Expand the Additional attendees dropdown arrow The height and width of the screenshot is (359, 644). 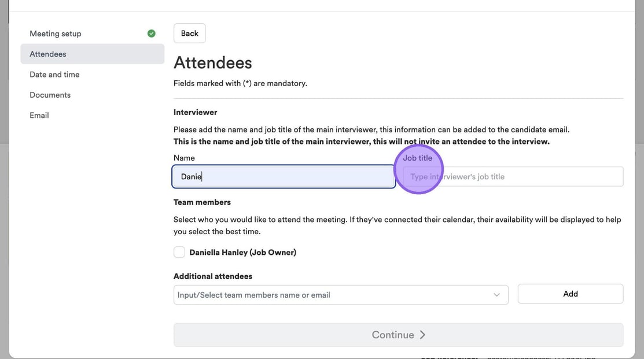click(x=496, y=295)
